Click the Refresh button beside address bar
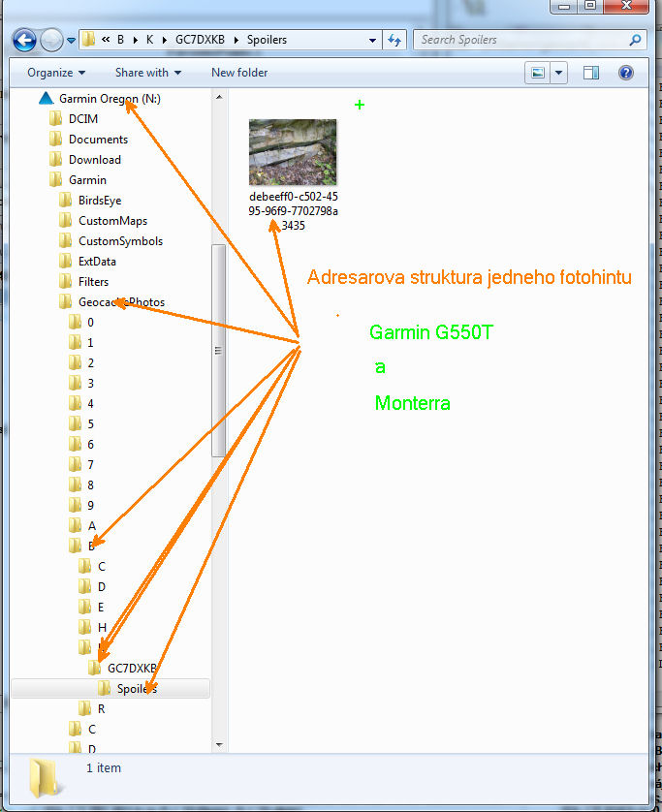Viewport: 662px width, 812px height. point(394,41)
